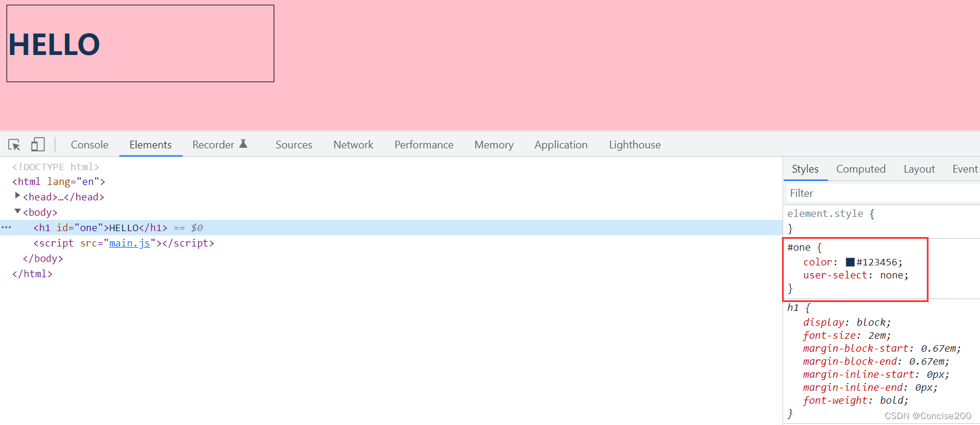Edit the user-select property name
Screen dimensions: 980x425
[x=835, y=275]
